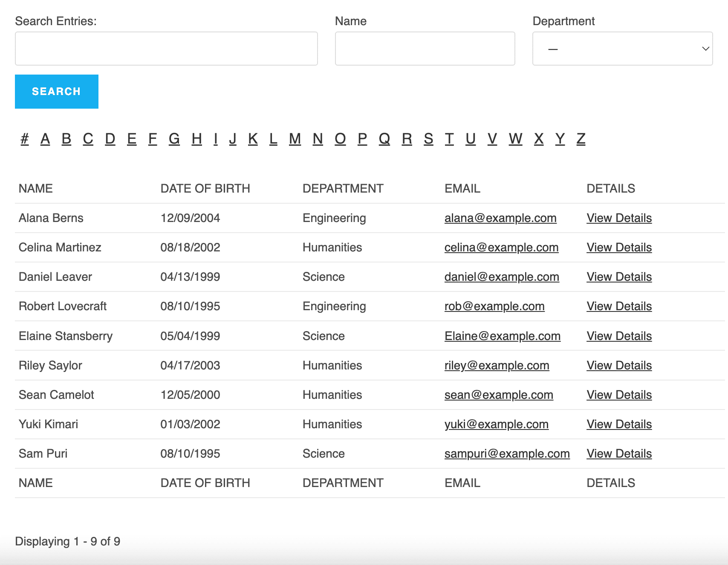728x565 pixels.
Task: Open yuki@example.com email link
Action: 497,424
